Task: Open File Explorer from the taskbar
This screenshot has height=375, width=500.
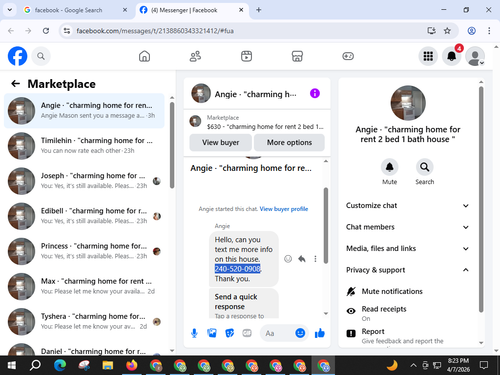Action: (x=108, y=365)
